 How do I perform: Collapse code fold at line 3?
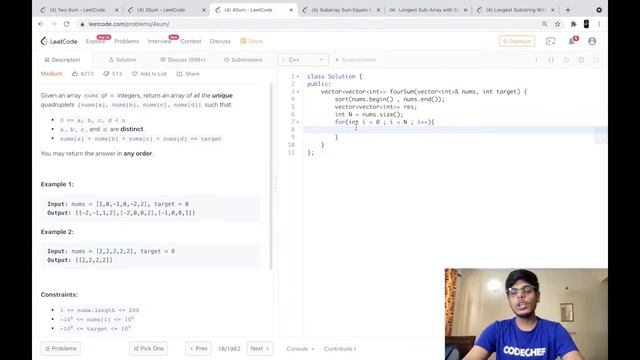tap(298, 91)
